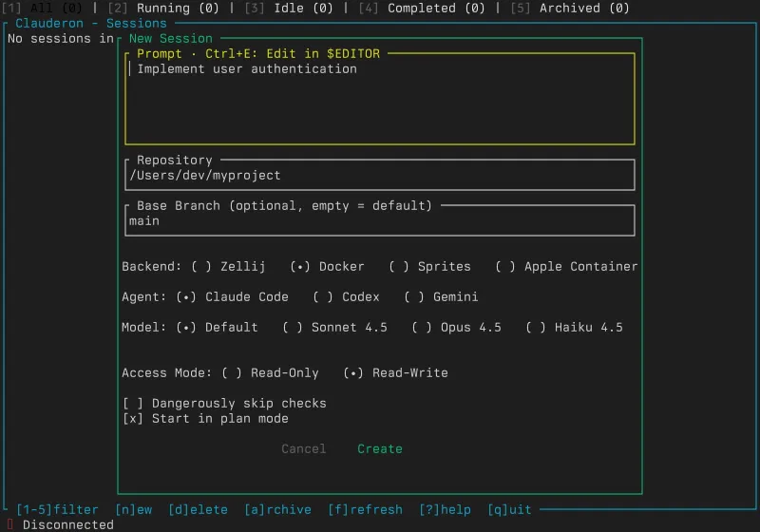
Task: Click the [a]rchive shortcut in footer
Action: click(277, 510)
